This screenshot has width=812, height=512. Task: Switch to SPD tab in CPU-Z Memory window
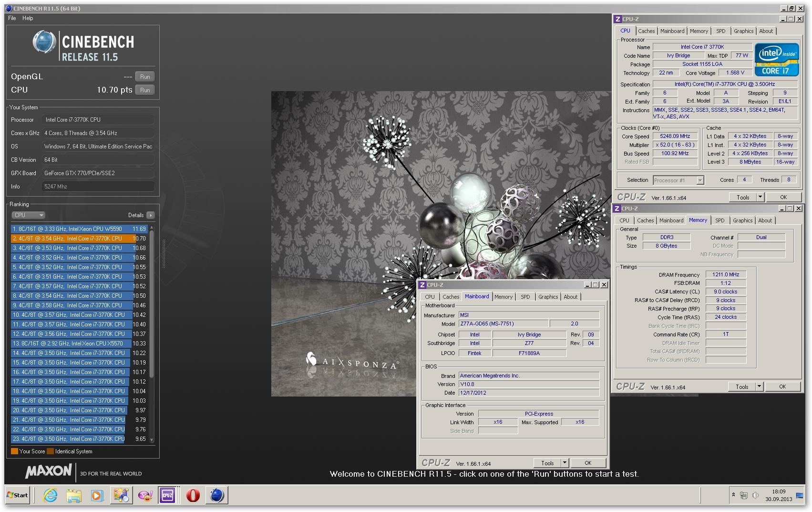(720, 220)
